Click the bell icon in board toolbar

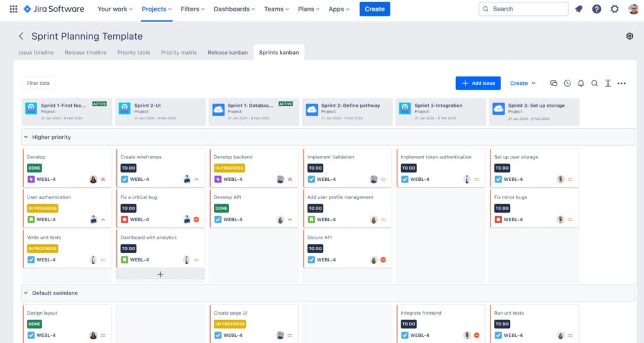(580, 84)
